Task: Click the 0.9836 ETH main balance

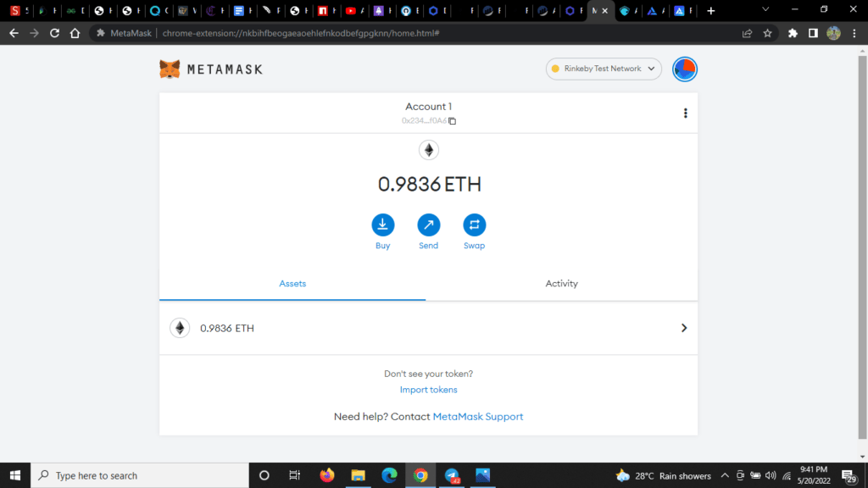Action: (430, 184)
